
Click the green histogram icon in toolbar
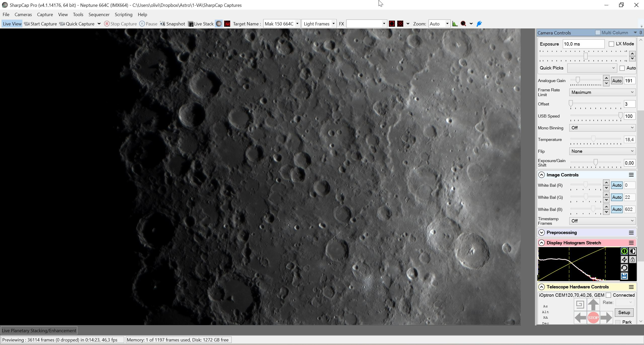tap(455, 24)
